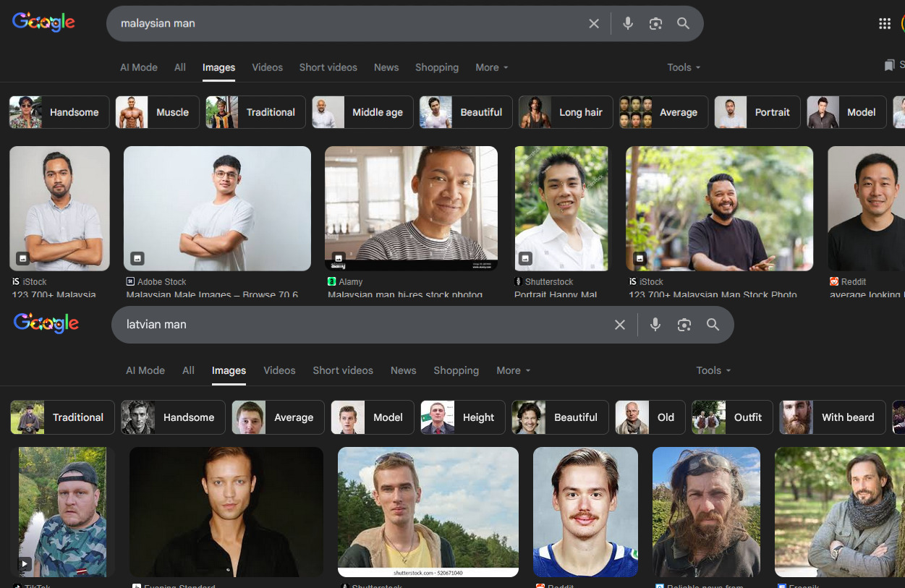The image size is (905, 588).
Task: Expand More menu in malaysian man results
Action: (492, 67)
